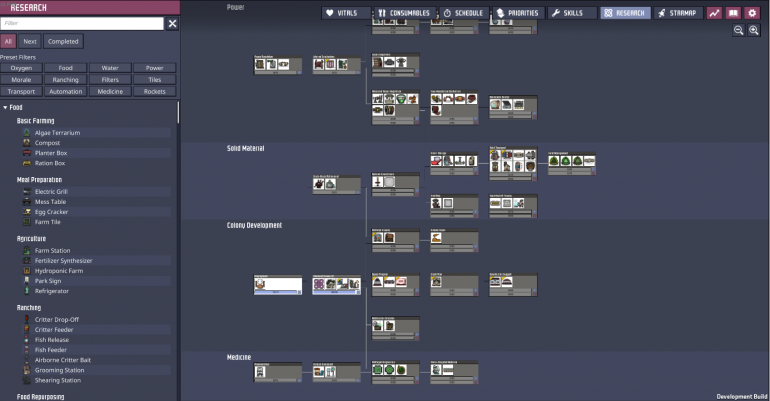Click the Algae Terrarium icon in list
The width and height of the screenshot is (770, 401).
click(26, 132)
